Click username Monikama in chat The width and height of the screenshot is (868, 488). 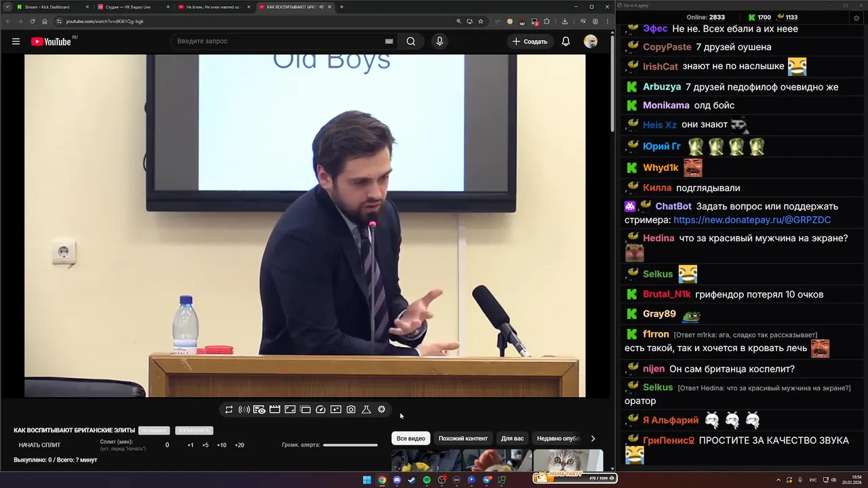[666, 105]
